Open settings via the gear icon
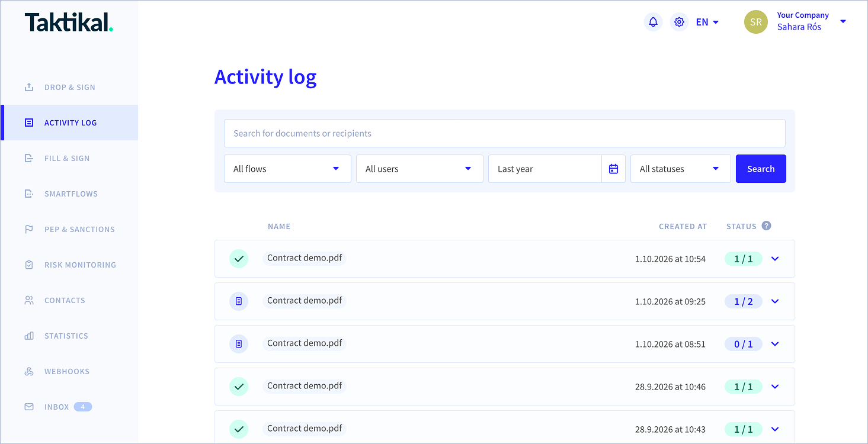Viewport: 868px width, 444px height. point(680,22)
